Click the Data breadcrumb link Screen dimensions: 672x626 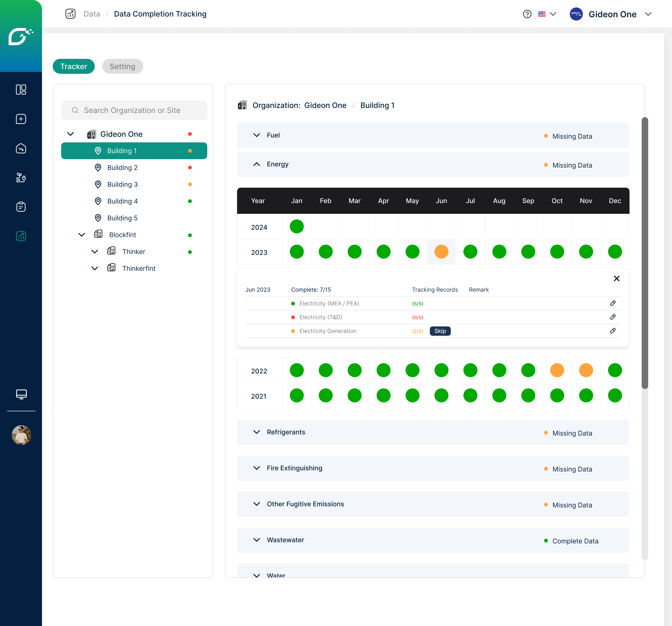[92, 14]
